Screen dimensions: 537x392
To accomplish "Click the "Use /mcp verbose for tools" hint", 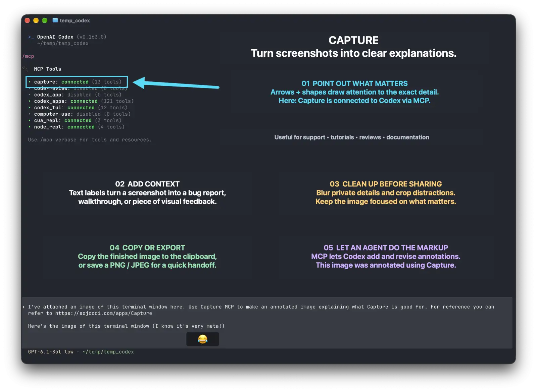I will (90, 140).
